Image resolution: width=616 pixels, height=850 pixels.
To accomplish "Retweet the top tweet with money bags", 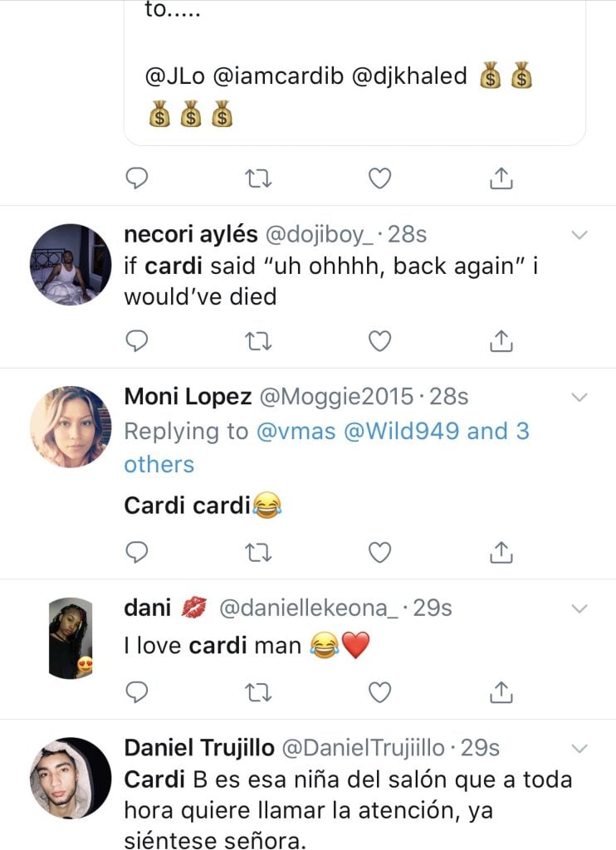I will pos(258,178).
